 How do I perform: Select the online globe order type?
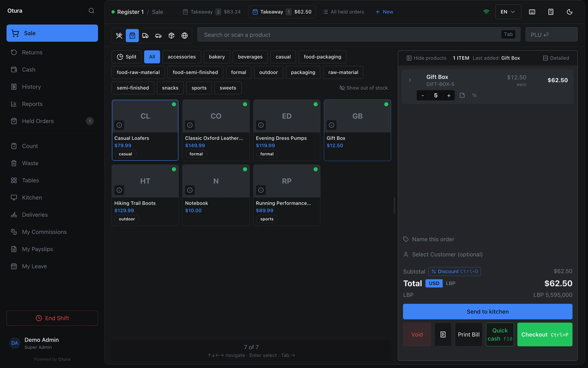(185, 36)
